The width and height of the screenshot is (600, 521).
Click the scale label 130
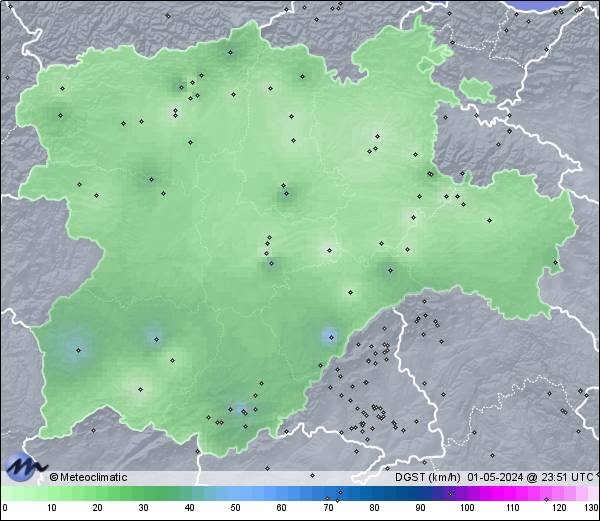[x=592, y=508]
